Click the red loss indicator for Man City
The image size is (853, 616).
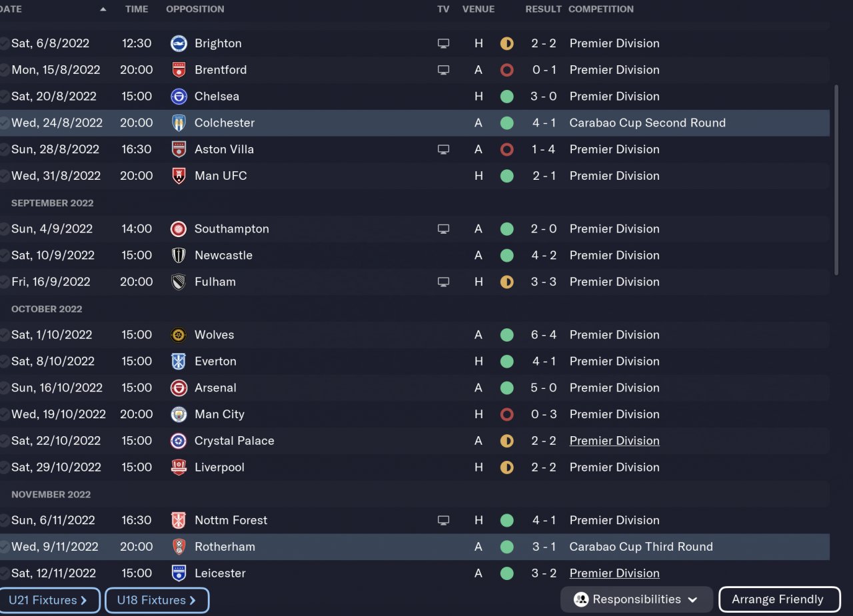(x=506, y=414)
